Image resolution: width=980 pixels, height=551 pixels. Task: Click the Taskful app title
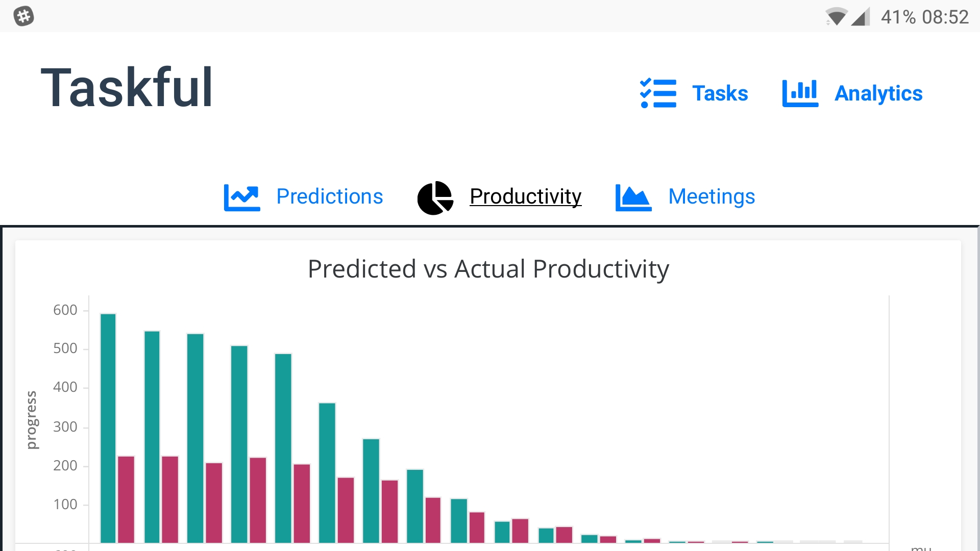pyautogui.click(x=127, y=88)
